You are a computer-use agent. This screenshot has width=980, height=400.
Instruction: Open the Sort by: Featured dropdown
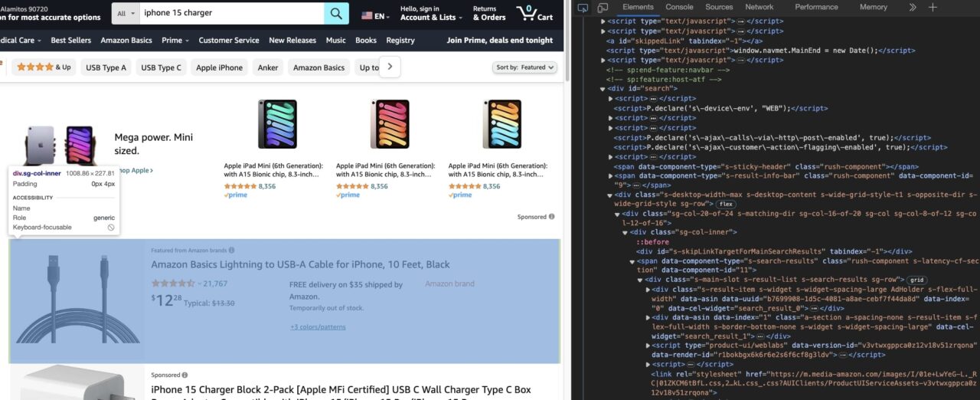pos(524,67)
